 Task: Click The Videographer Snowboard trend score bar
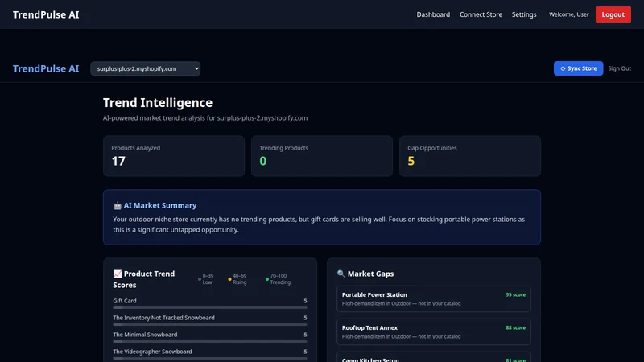[210, 358]
